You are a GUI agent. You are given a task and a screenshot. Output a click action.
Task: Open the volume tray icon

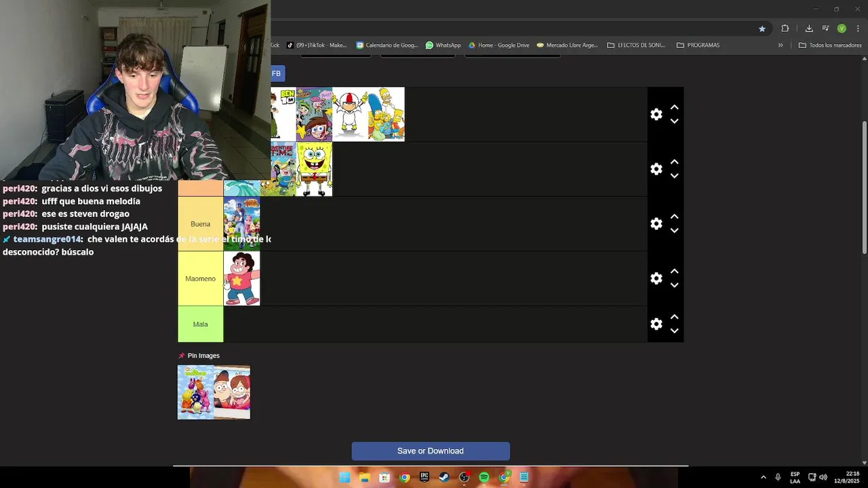pos(823,477)
